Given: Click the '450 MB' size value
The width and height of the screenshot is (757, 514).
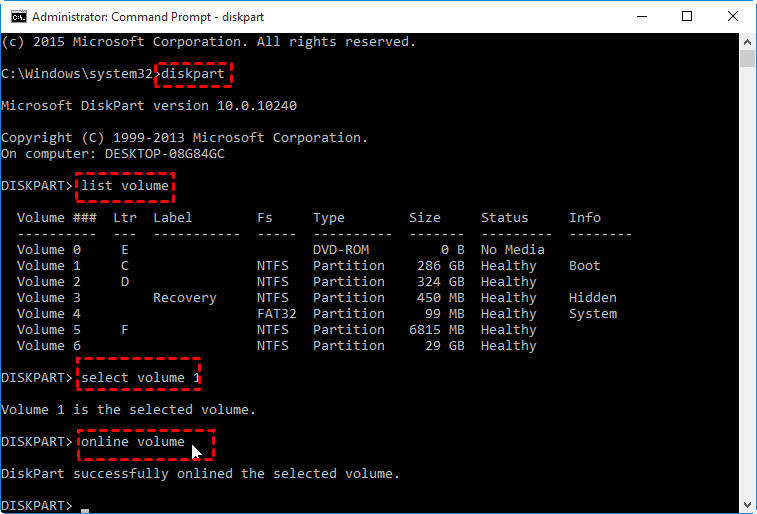Looking at the screenshot, I should click(441, 297).
